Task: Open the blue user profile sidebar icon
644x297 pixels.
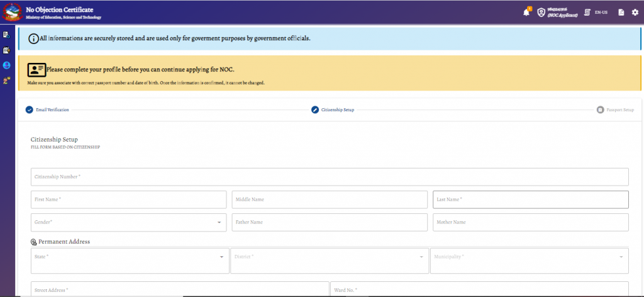Action: [6, 65]
